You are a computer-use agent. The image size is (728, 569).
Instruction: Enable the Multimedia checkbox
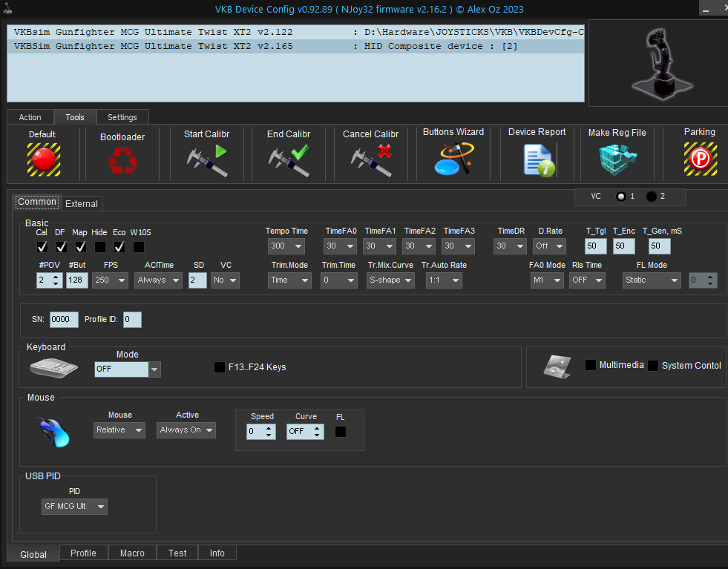point(591,365)
